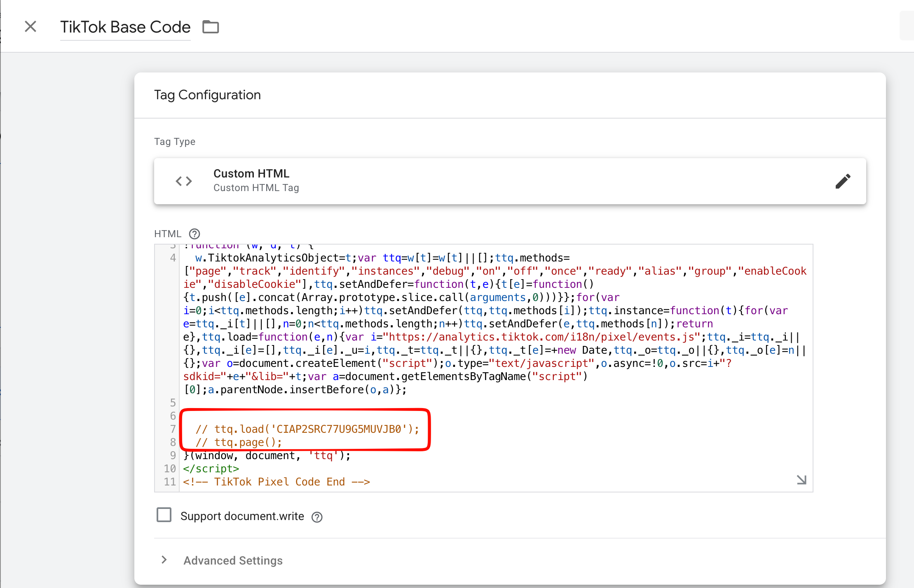Click line number 4 in the gutter
This screenshot has height=588, width=914.
(x=173, y=258)
